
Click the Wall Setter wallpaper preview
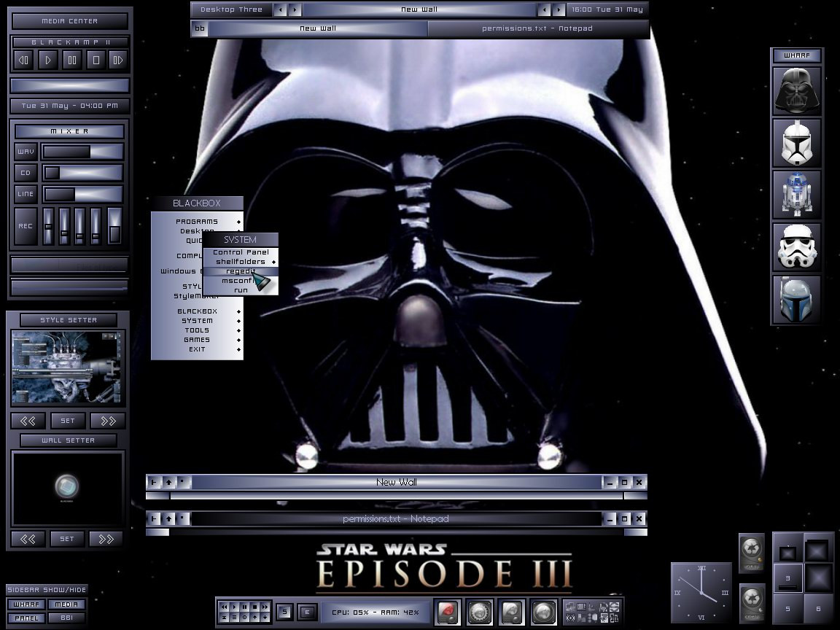(x=68, y=488)
